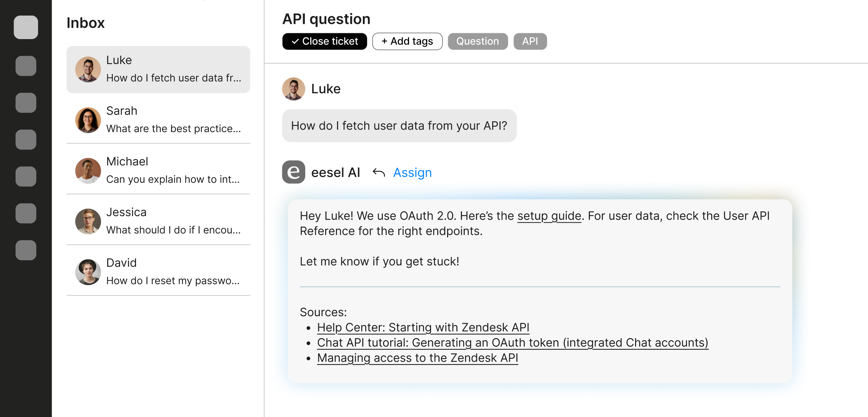Viewport: 868px width, 417px height.
Task: Select the API tag chip
Action: (x=530, y=41)
